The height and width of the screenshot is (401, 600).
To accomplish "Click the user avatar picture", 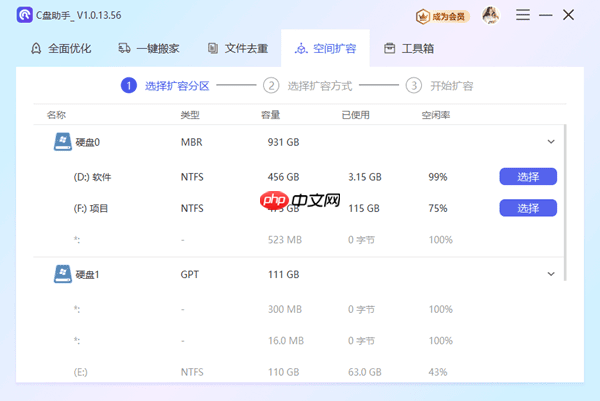I will [491, 15].
